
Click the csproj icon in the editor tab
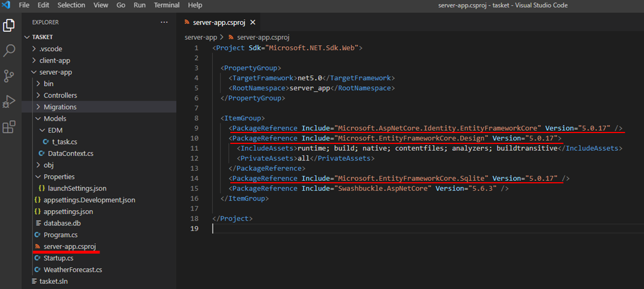[187, 23]
